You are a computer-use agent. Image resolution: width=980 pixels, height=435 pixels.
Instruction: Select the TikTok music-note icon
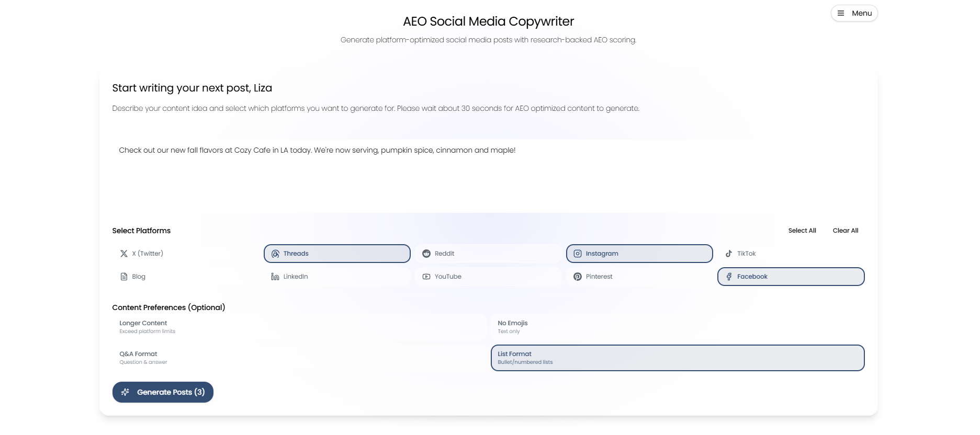[x=729, y=254]
